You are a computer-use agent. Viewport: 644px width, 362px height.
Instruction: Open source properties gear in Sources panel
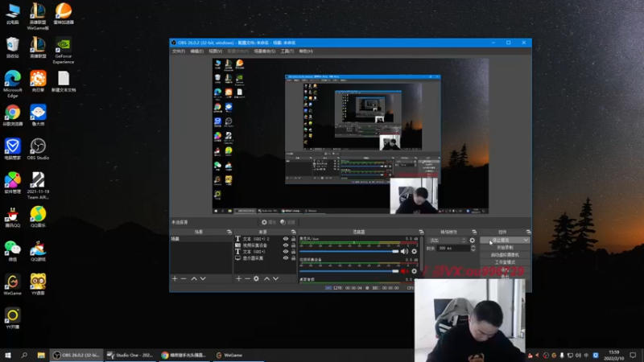pos(256,278)
